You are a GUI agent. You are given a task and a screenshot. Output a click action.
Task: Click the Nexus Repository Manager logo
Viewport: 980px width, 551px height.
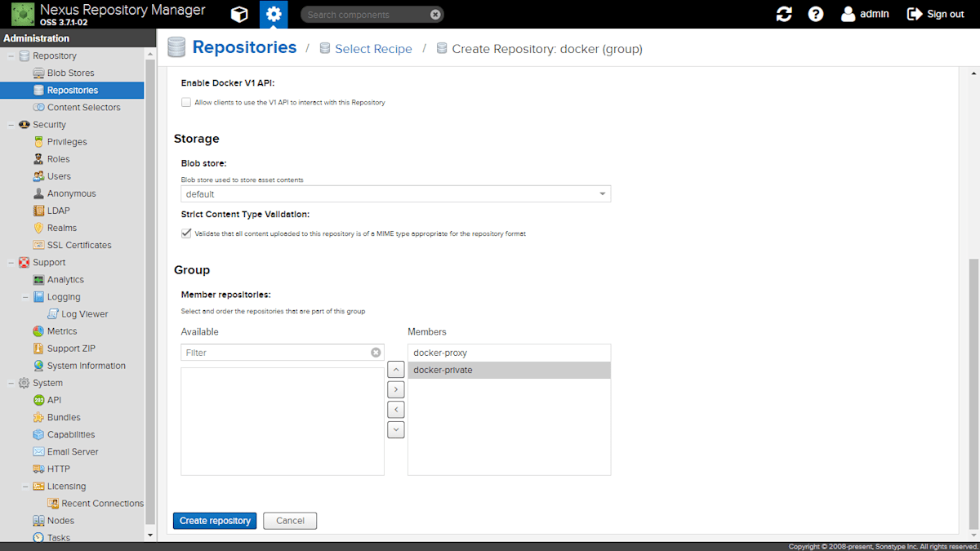point(22,14)
